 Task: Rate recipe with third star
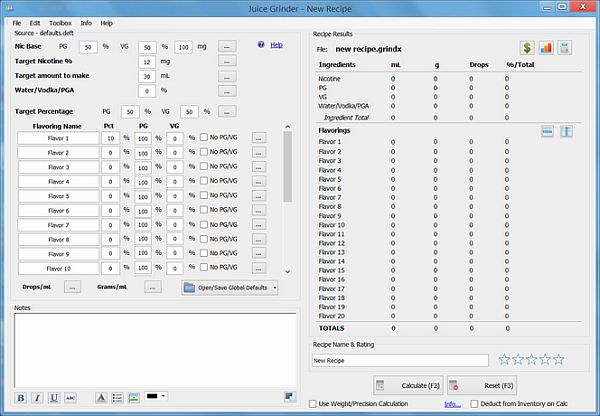tap(532, 359)
